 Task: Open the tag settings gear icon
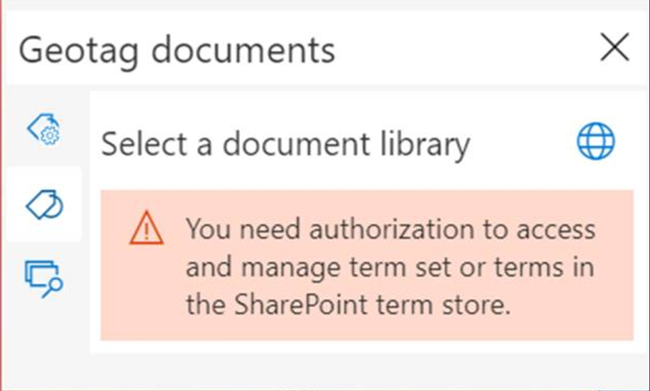[44, 129]
